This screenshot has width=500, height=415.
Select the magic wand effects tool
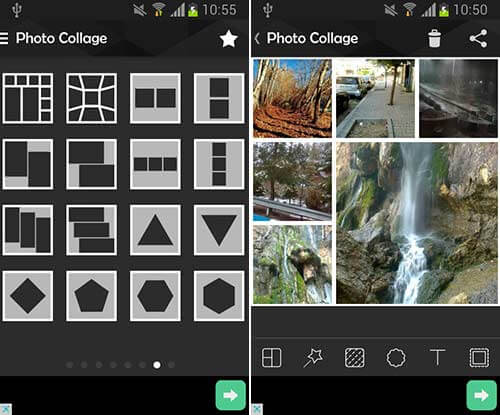click(313, 358)
